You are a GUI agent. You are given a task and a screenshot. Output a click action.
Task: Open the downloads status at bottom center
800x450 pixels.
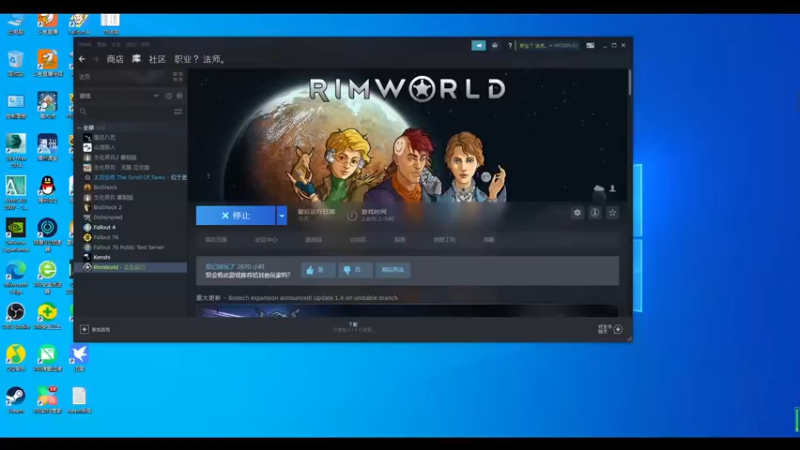tap(353, 328)
